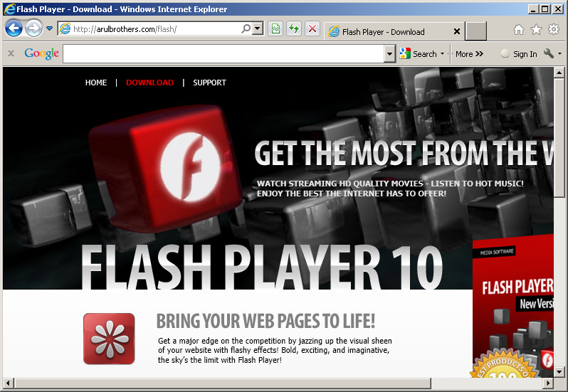Click the address bar search magnifier
This screenshot has width=568, height=392.
click(246, 28)
